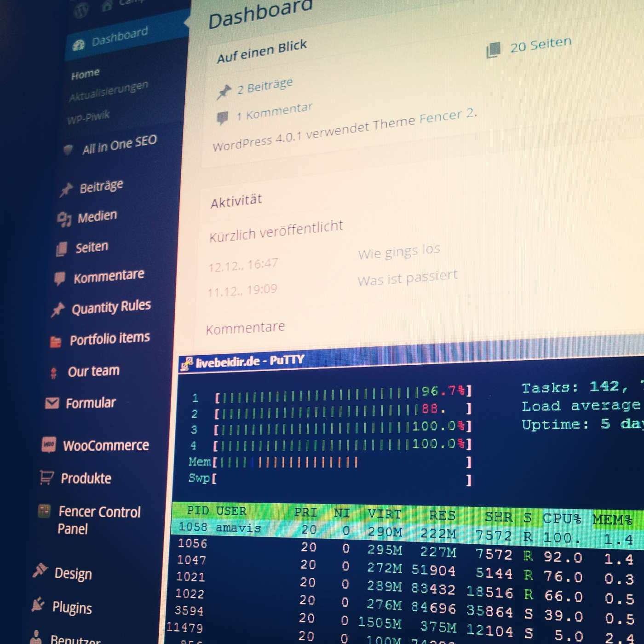644x644 pixels.
Task: Click the RES column header in htop
Action: [x=442, y=515]
